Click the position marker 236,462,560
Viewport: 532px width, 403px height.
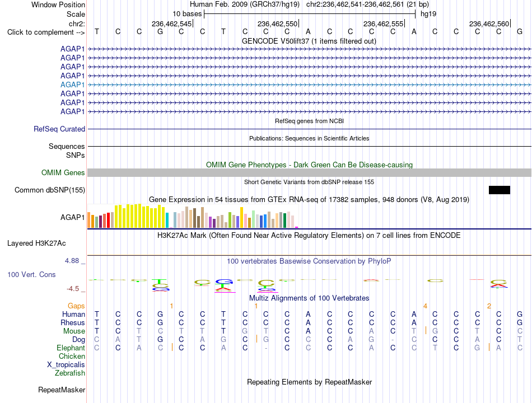[x=489, y=24]
